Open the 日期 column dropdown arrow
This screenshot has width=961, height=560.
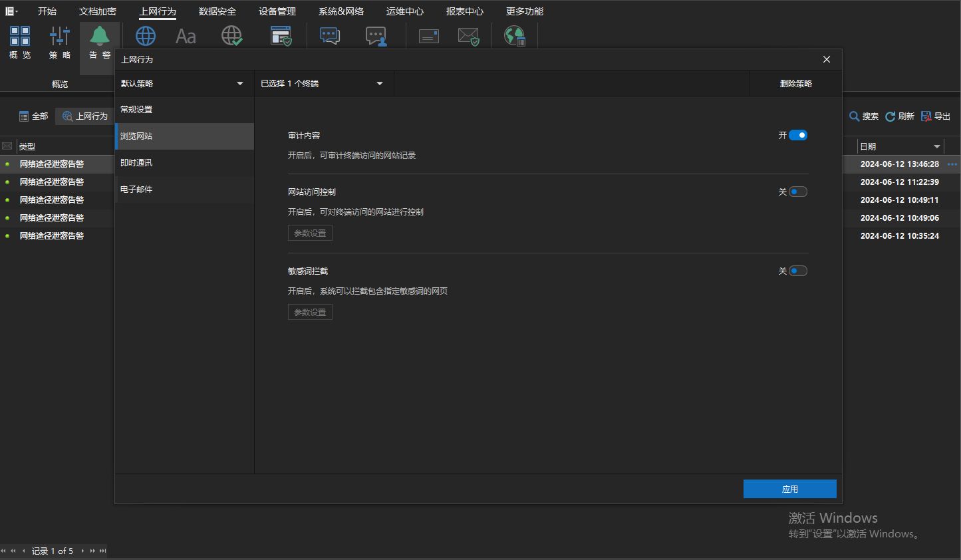coord(936,146)
